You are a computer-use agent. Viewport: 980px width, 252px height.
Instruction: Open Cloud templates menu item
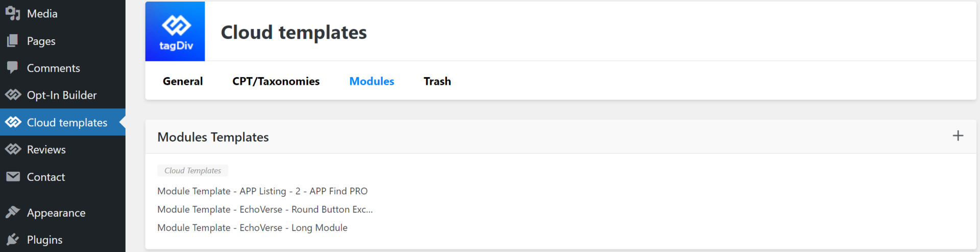(67, 123)
